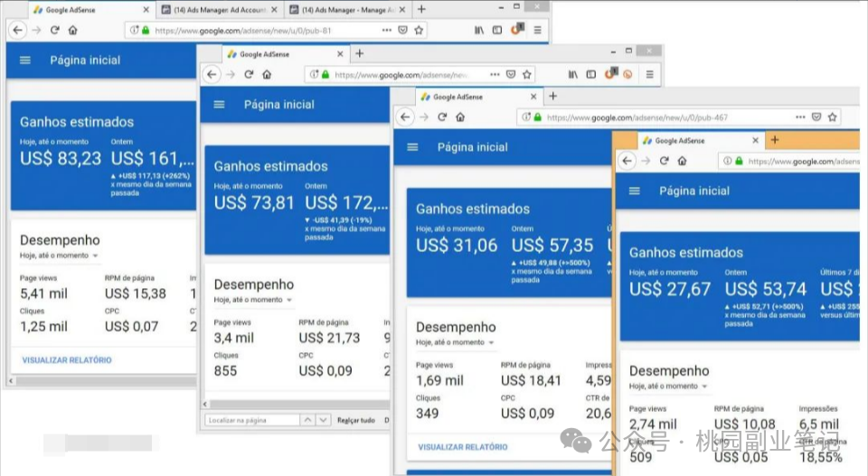Click the address bar in third window

coord(680,117)
